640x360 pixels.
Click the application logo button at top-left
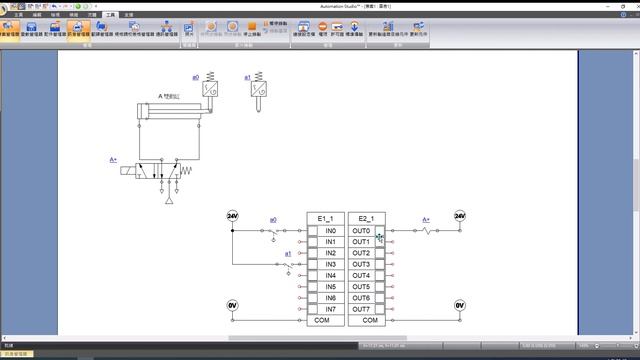coord(3,9)
